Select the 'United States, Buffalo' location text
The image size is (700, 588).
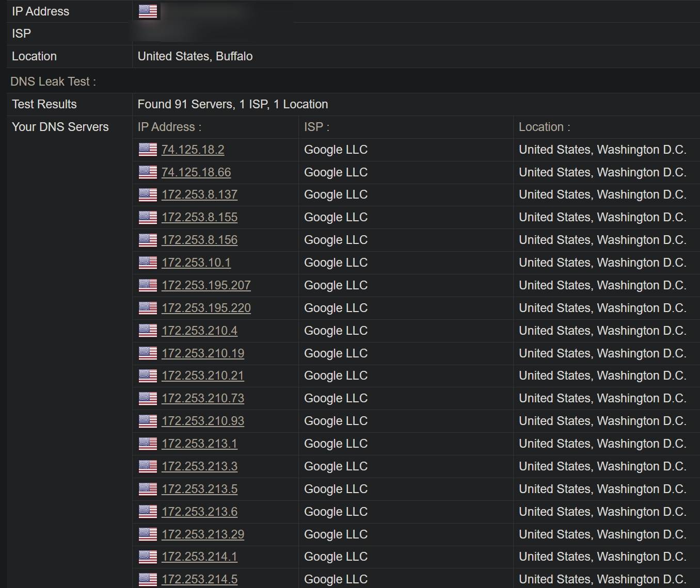click(x=195, y=56)
